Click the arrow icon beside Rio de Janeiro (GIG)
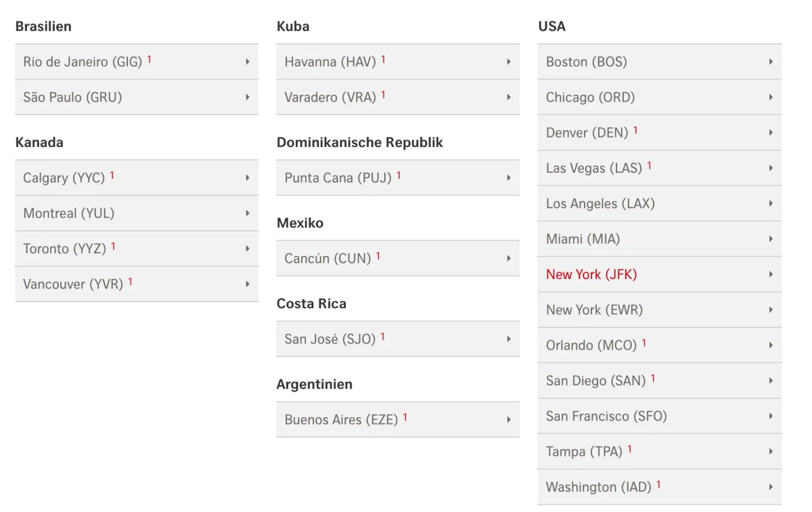This screenshot has width=812, height=512. 248,62
